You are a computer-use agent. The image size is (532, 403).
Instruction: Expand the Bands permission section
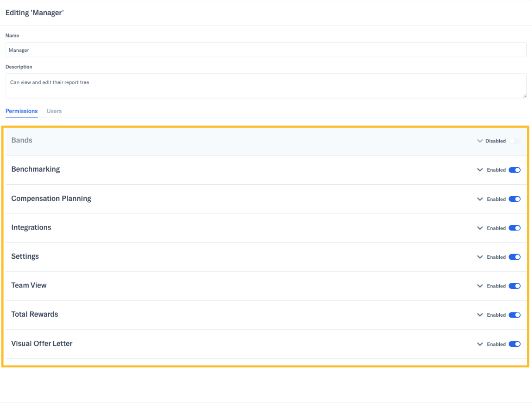480,141
